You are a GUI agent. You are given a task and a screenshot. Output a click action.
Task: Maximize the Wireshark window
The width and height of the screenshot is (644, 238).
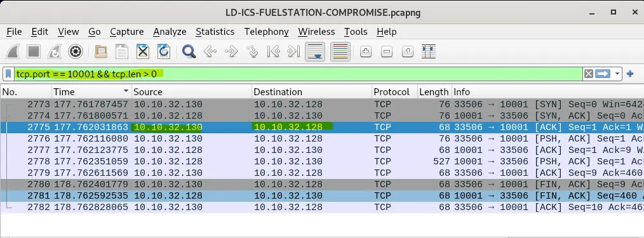click(613, 12)
